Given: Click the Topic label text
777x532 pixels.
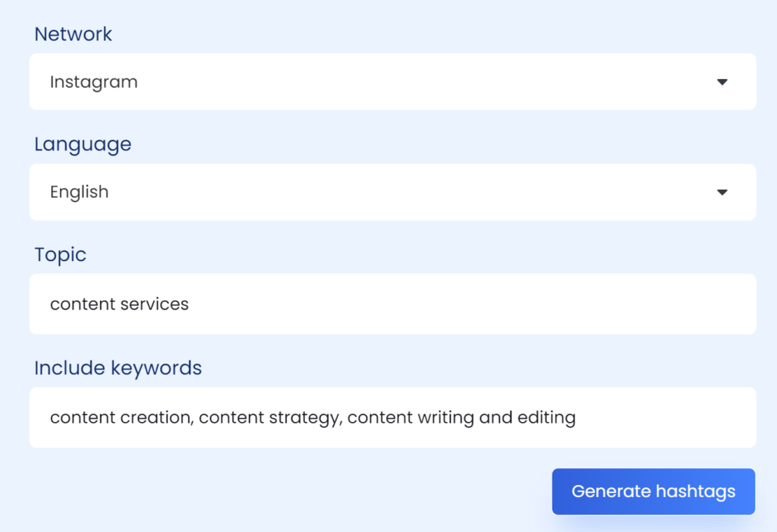Looking at the screenshot, I should coord(60,255).
